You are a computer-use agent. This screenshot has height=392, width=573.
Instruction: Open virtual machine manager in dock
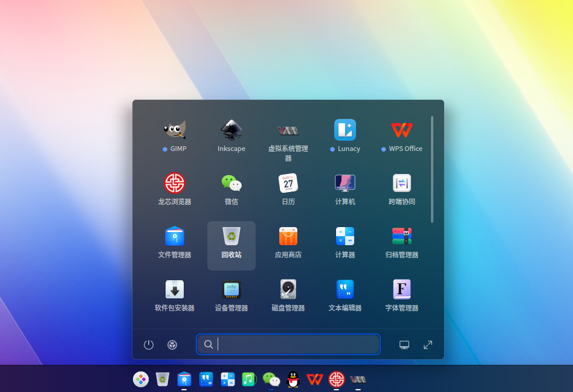tap(358, 379)
